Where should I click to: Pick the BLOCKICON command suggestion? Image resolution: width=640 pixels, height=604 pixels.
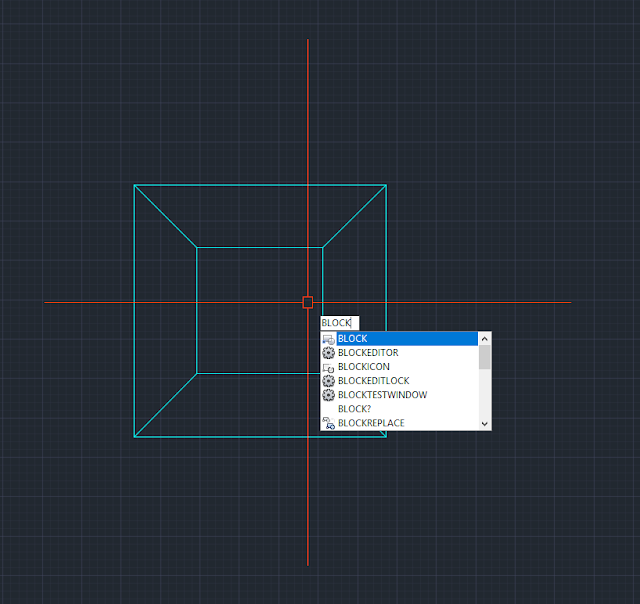[400, 367]
